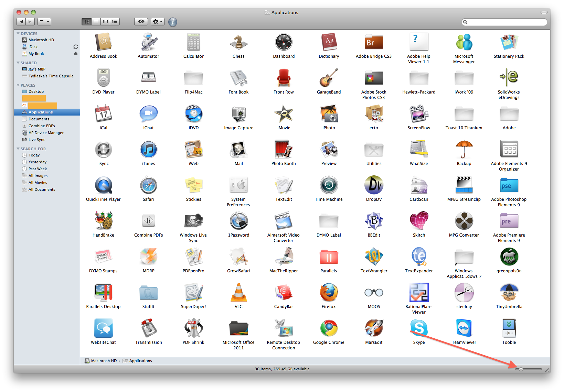The image size is (564, 392).
Task: Select the Google Chrome icon
Action: pyautogui.click(x=329, y=328)
